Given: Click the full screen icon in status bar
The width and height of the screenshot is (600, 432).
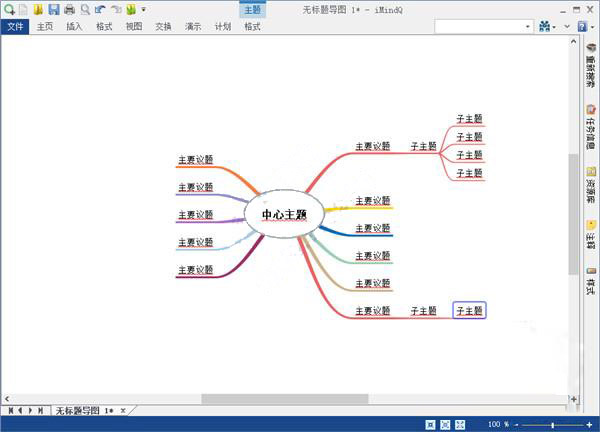Looking at the screenshot, I should click(x=460, y=424).
